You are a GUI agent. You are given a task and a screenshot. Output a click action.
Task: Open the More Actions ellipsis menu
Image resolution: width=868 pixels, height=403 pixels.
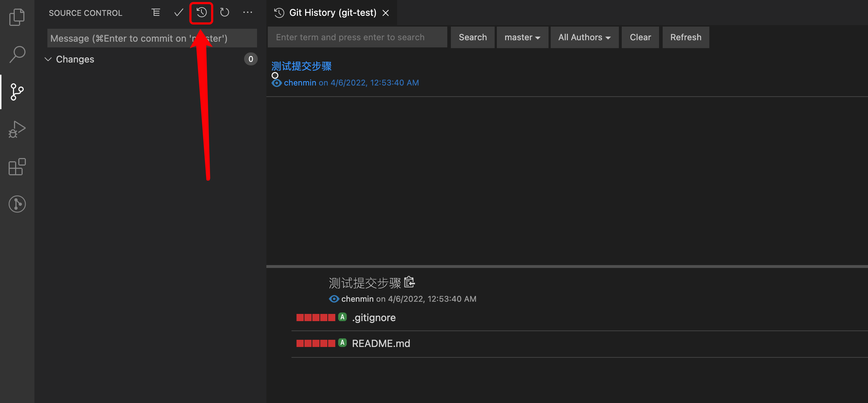(x=248, y=12)
